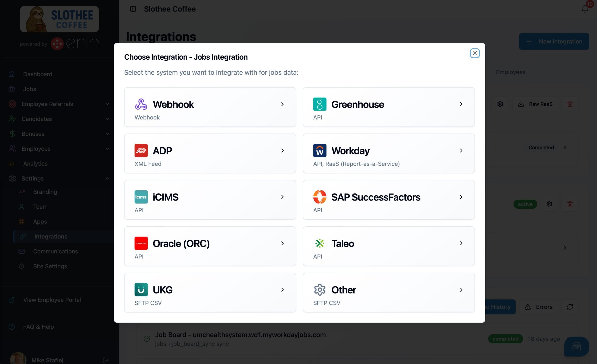Screen dimensions: 597x364
Task: Select the iCIMS logo icon
Action: pyautogui.click(x=141, y=197)
